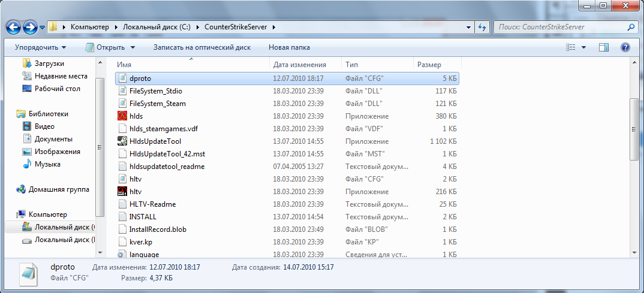Viewport: 644px width, 293px height.
Task: Click the Компьютер breadcrumb segment
Action: (x=90, y=27)
